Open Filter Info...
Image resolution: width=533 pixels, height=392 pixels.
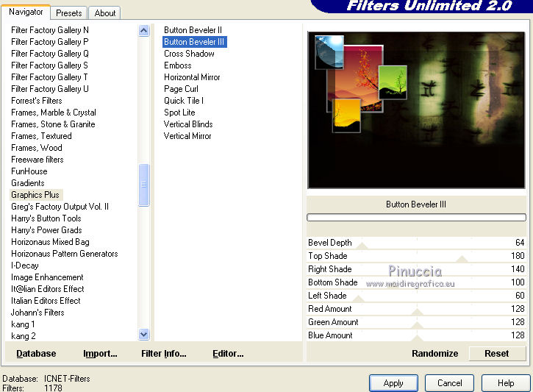tap(163, 354)
